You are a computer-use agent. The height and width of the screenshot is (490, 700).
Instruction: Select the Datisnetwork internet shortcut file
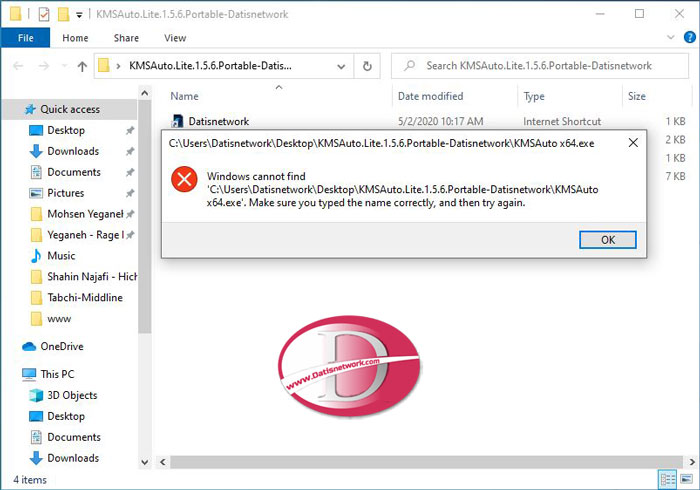point(219,121)
